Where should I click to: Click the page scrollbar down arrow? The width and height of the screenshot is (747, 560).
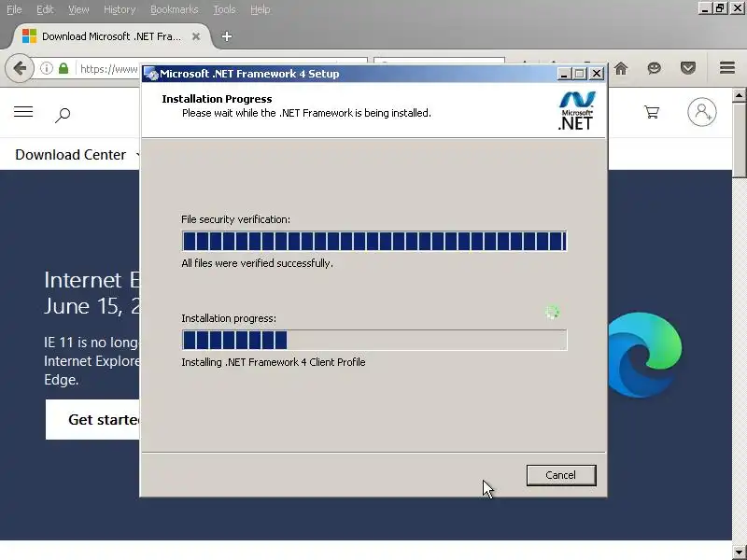point(739,553)
